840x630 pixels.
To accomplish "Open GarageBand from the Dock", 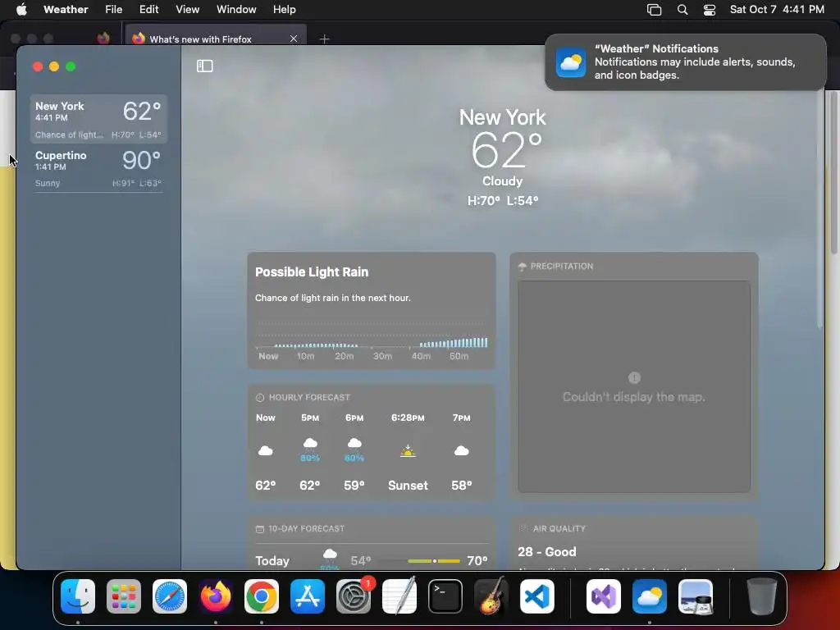I will (491, 596).
